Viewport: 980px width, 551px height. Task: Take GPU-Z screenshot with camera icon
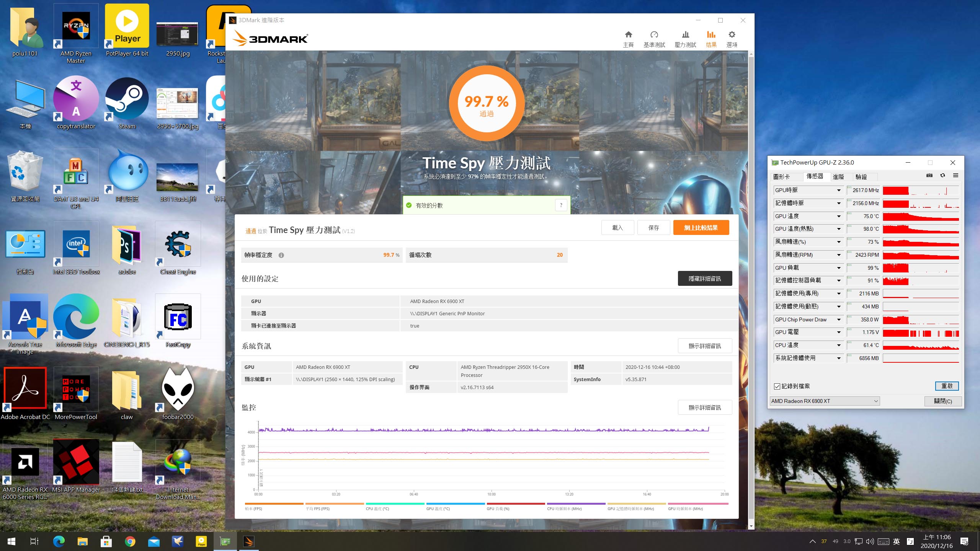pyautogui.click(x=929, y=175)
